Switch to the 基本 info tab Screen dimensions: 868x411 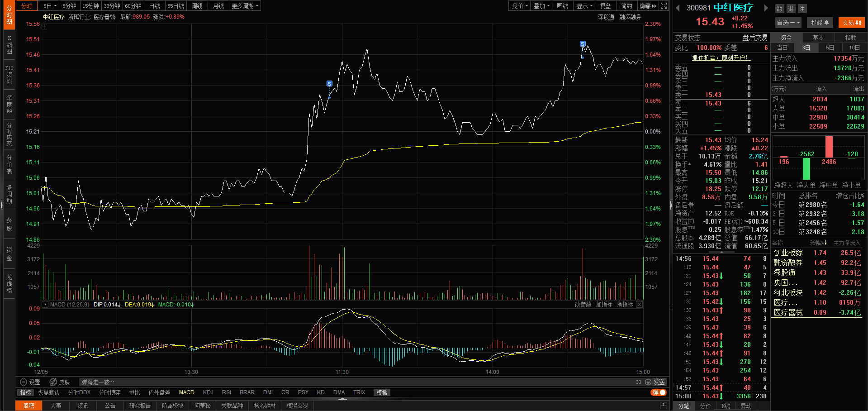[x=818, y=38]
